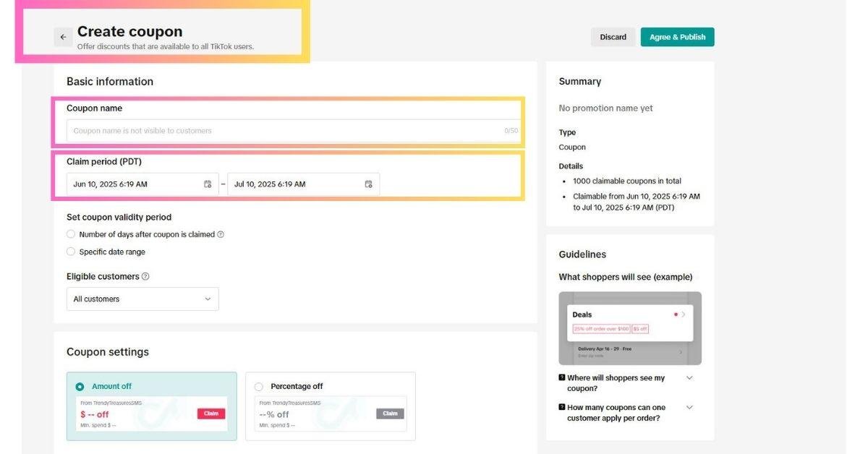Click the shoppers example Deals thumbnail

(630, 328)
